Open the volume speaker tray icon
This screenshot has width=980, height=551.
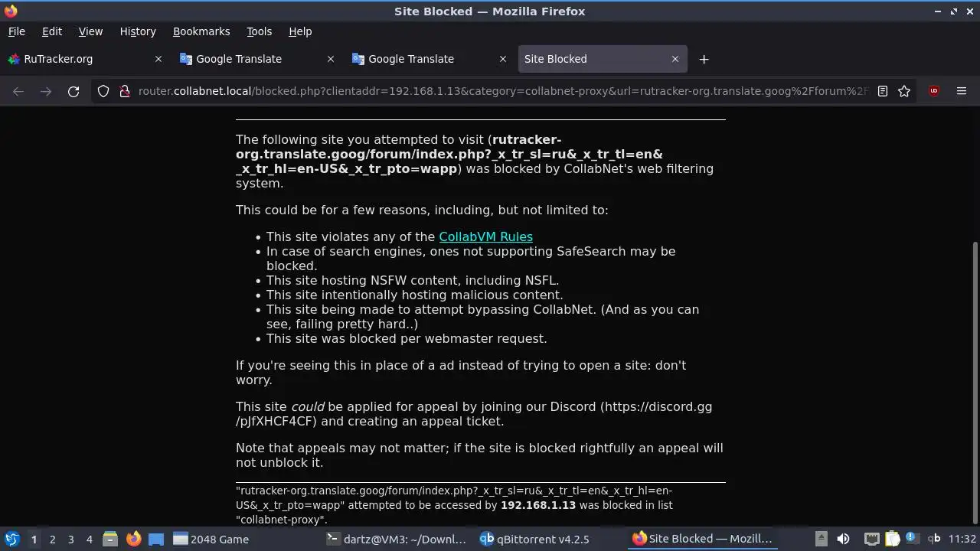pyautogui.click(x=843, y=539)
